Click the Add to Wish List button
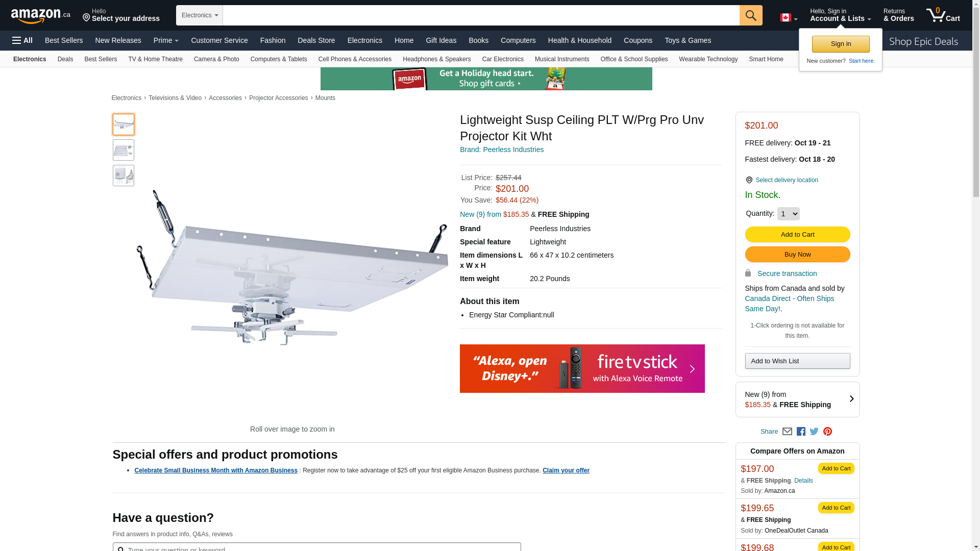Image resolution: width=980 pixels, height=551 pixels. click(797, 361)
